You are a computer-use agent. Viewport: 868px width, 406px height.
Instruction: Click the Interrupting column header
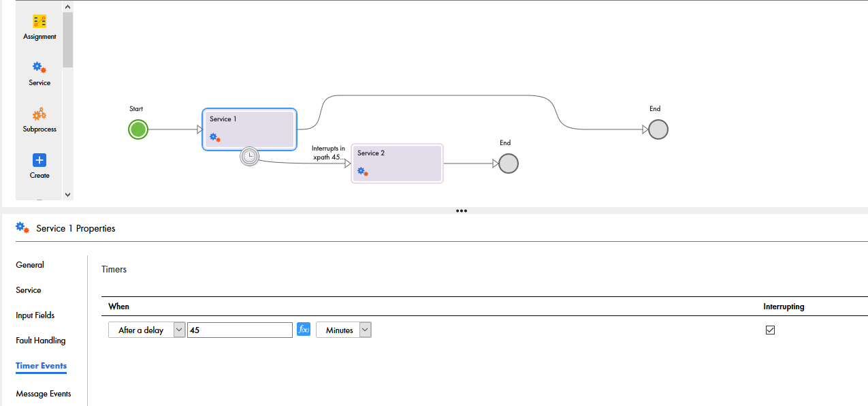pos(784,307)
